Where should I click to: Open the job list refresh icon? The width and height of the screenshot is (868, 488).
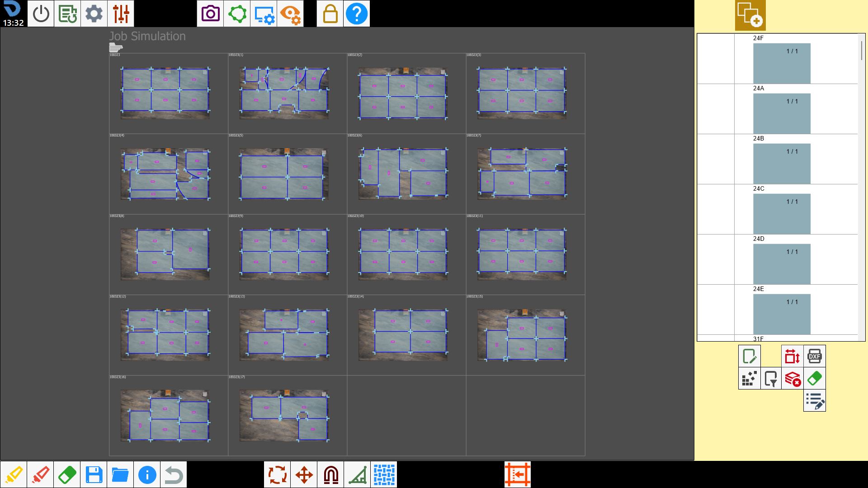(67, 14)
